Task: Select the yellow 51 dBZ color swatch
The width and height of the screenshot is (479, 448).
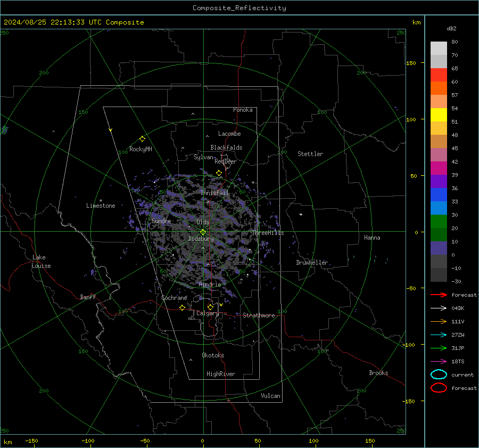Action: [439, 115]
